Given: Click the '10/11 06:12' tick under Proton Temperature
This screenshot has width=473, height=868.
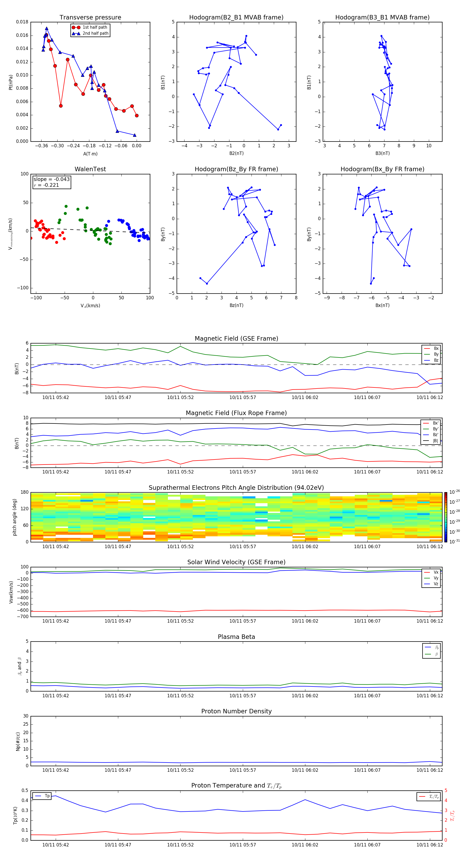Looking at the screenshot, I should [430, 845].
